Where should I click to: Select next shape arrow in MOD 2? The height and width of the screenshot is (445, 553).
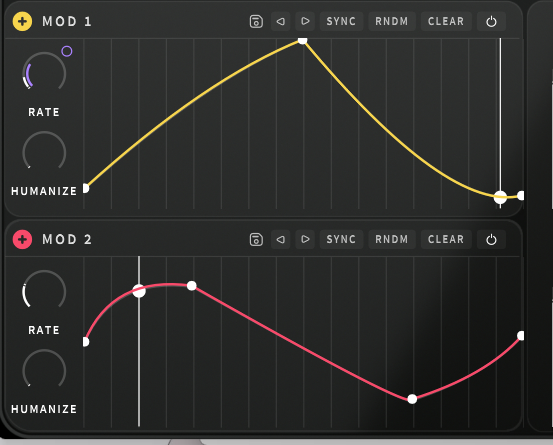pos(305,239)
